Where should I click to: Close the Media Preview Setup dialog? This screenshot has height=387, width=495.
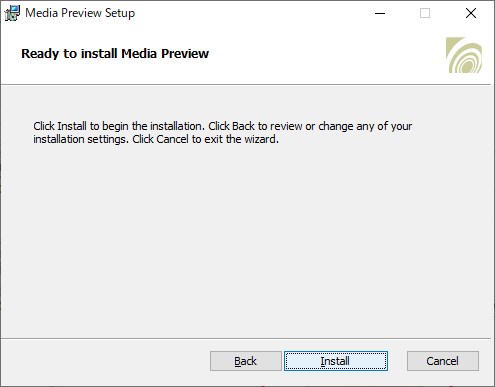pos(471,13)
